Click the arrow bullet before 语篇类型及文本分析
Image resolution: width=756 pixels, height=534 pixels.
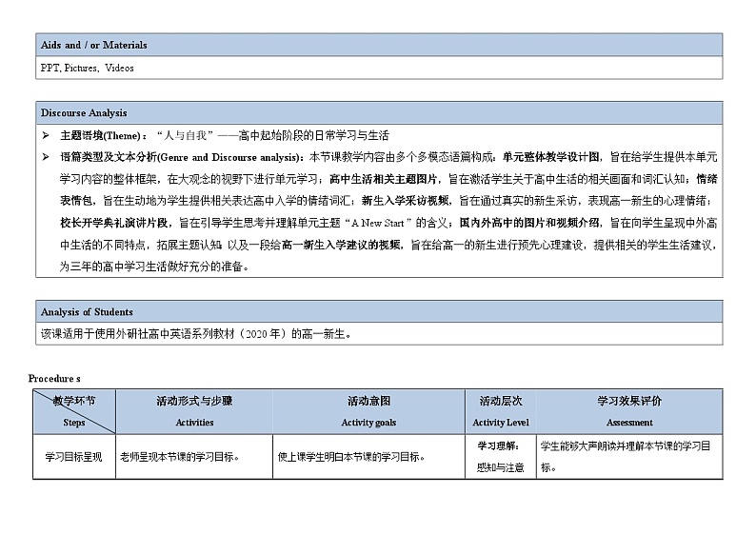(x=46, y=157)
